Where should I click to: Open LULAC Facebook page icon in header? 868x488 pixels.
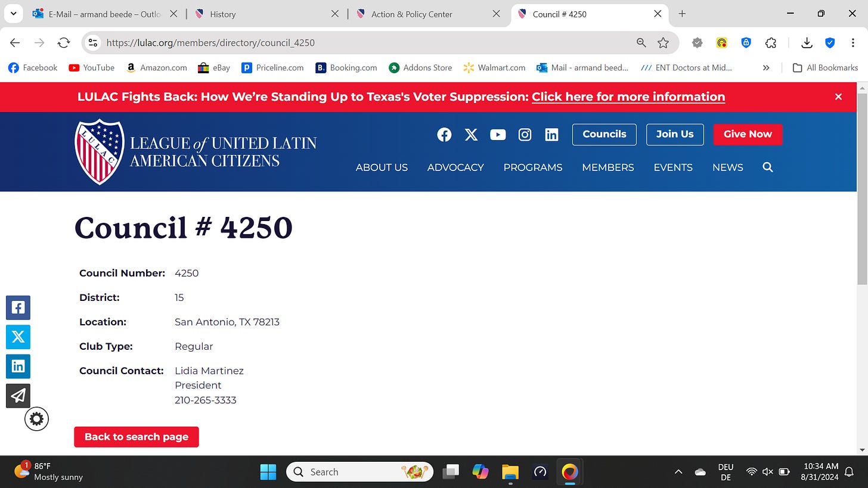tap(444, 135)
